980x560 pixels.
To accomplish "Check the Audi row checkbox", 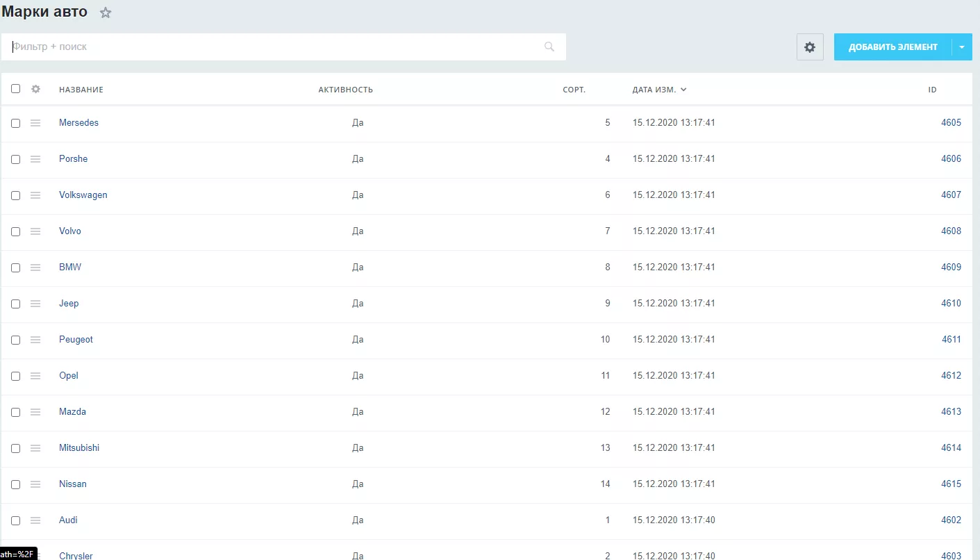I will point(15,520).
